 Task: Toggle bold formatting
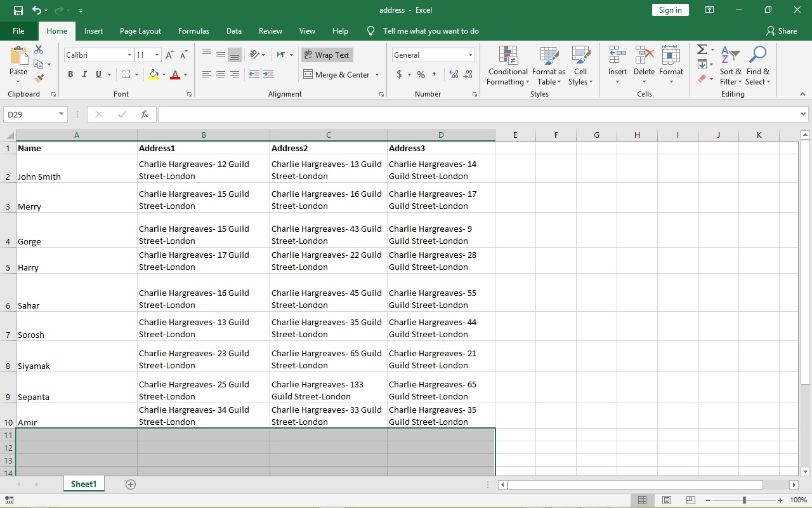(70, 74)
